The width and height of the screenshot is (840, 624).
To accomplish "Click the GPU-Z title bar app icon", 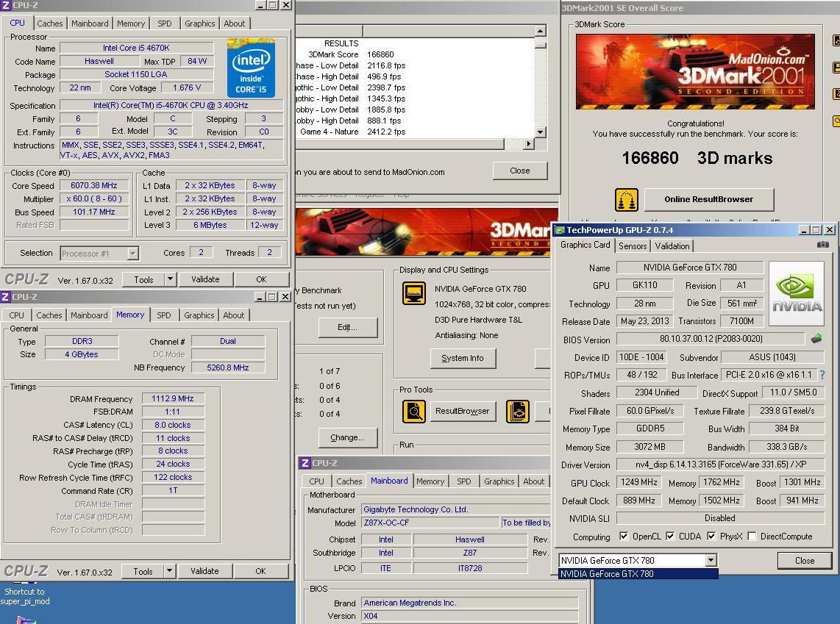I will (560, 229).
